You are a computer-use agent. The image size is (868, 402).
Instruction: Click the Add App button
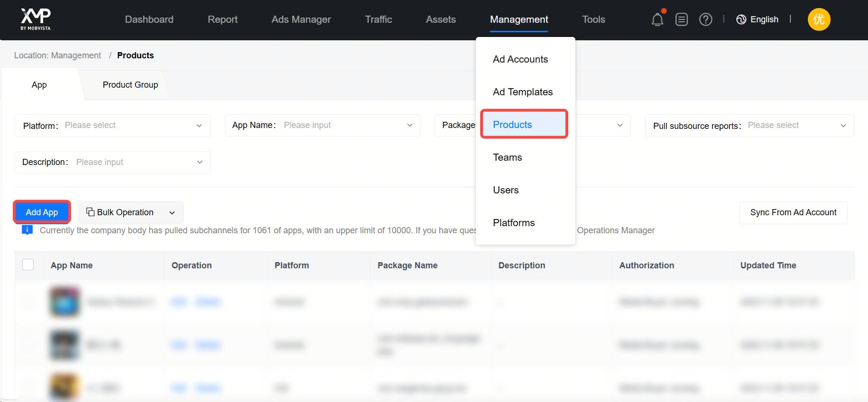click(x=42, y=212)
